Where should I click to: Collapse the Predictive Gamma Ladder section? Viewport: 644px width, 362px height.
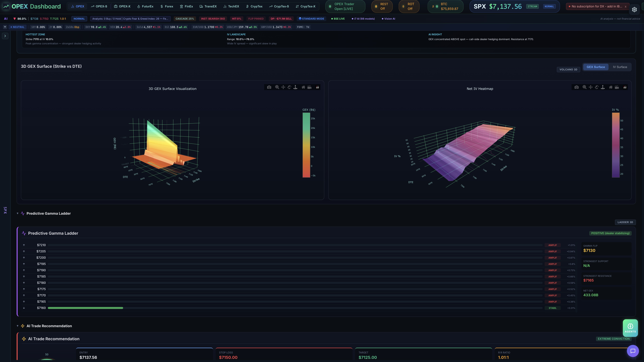[x=17, y=213]
